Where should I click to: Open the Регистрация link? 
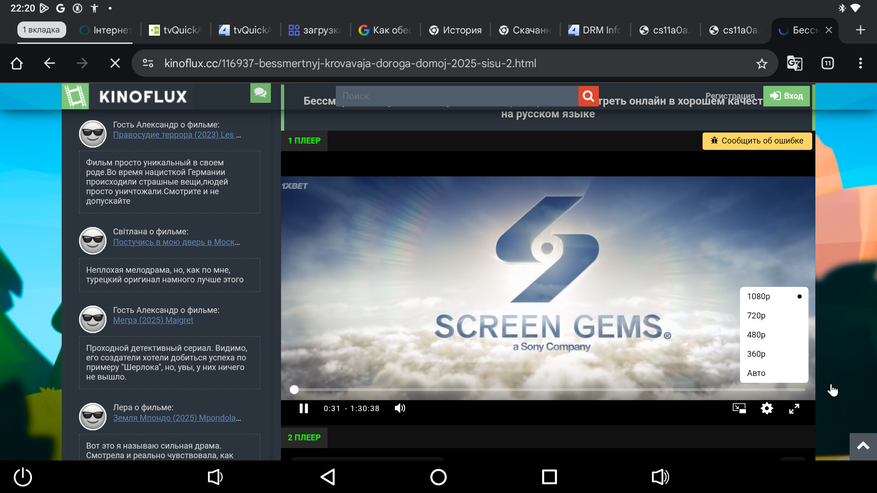(730, 96)
